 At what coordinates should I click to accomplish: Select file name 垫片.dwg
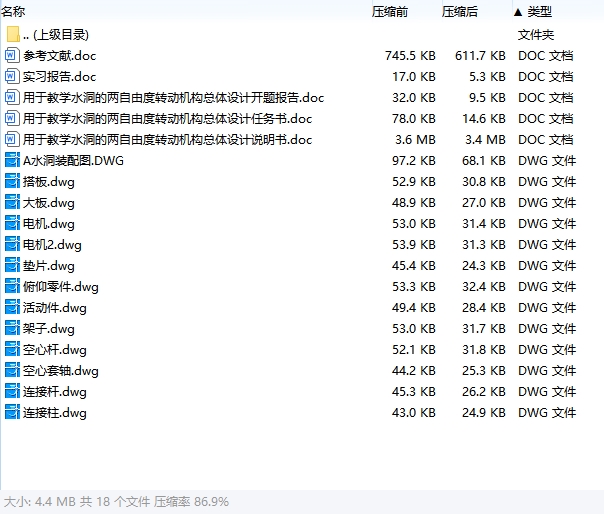(x=49, y=266)
